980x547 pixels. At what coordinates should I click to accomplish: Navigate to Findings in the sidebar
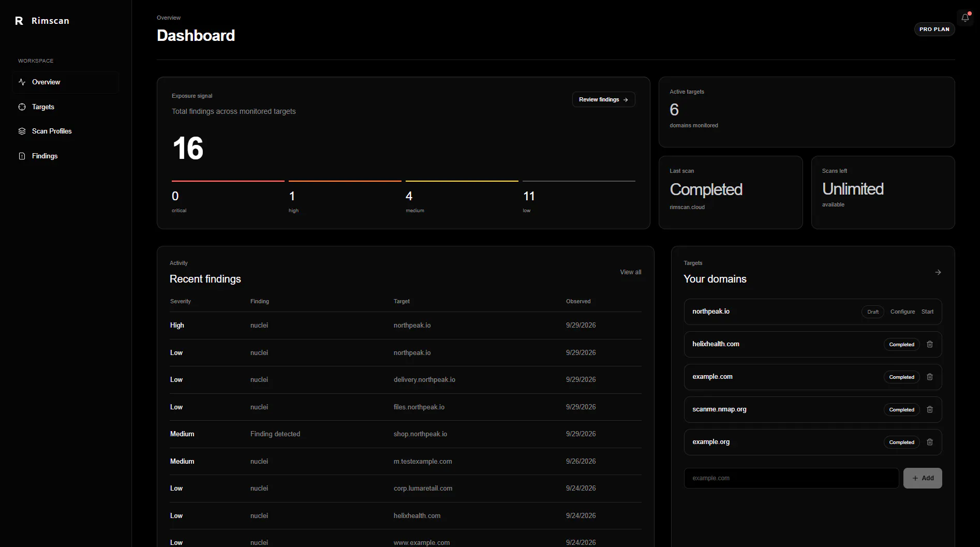pos(66,156)
